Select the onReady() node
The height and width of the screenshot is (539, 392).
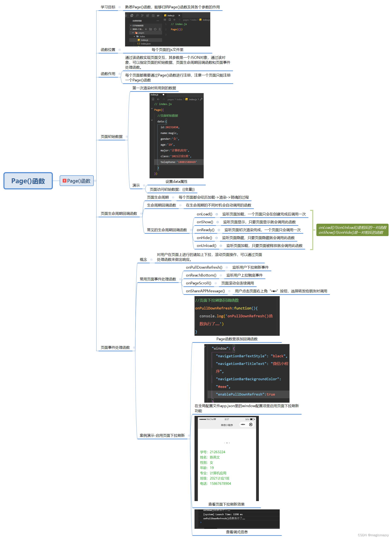(x=206, y=230)
